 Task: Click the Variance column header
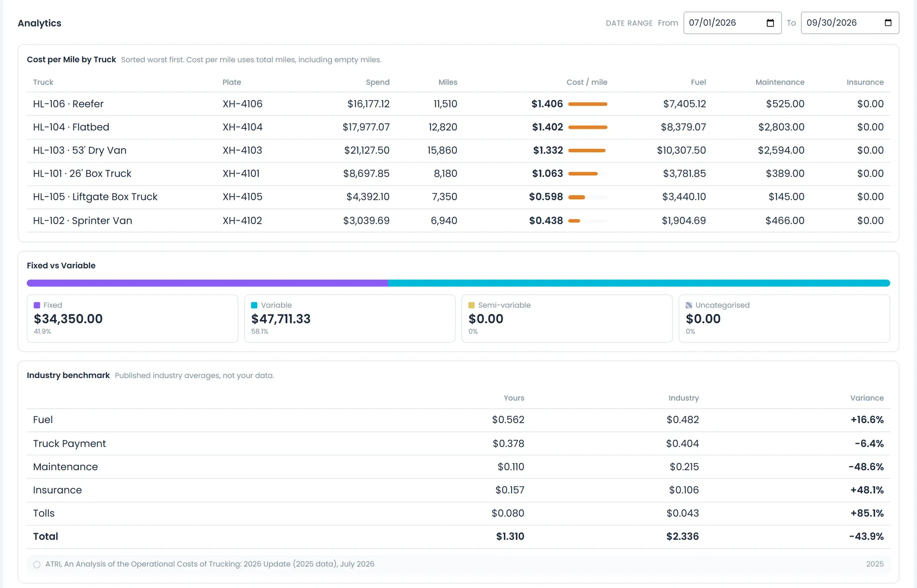[867, 398]
